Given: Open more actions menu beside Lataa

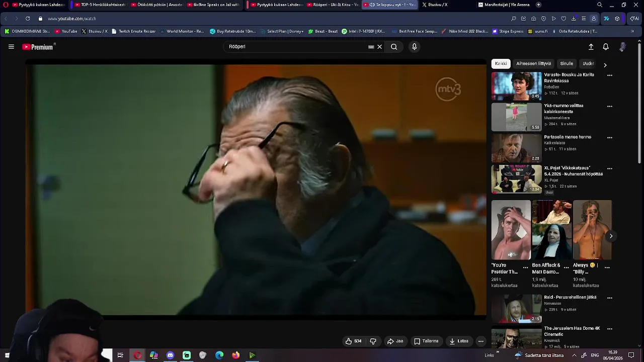Looking at the screenshot, I should [x=480, y=341].
